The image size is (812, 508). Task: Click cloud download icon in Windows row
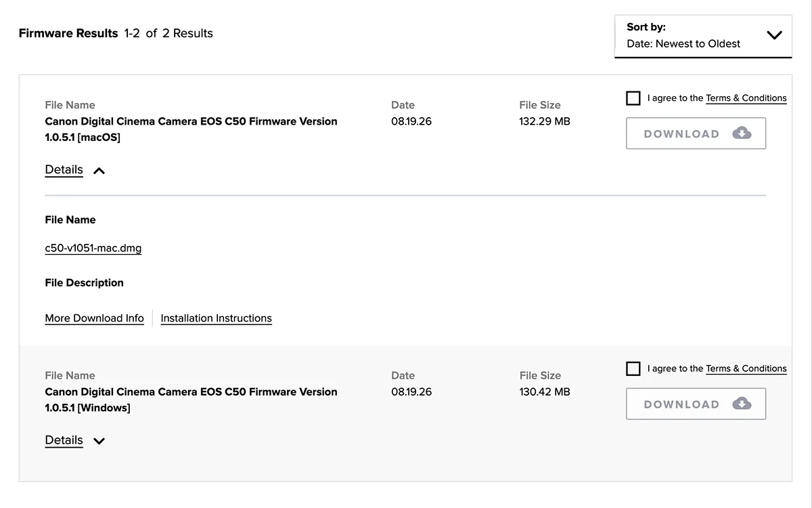click(x=742, y=404)
